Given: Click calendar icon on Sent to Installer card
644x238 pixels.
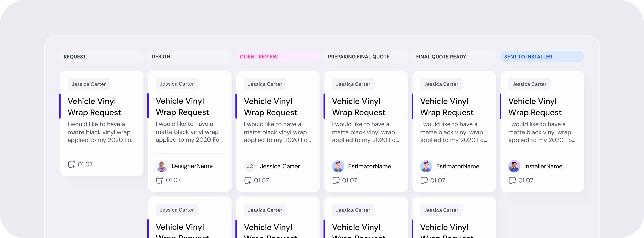Looking at the screenshot, I should (512, 180).
